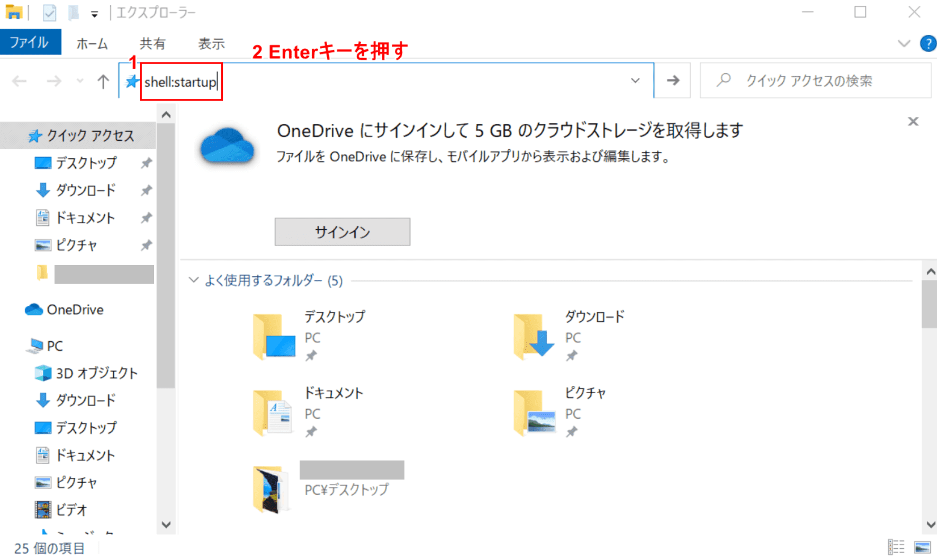
Task: Select ピクチャ under PC in sidebar
Action: [66, 483]
